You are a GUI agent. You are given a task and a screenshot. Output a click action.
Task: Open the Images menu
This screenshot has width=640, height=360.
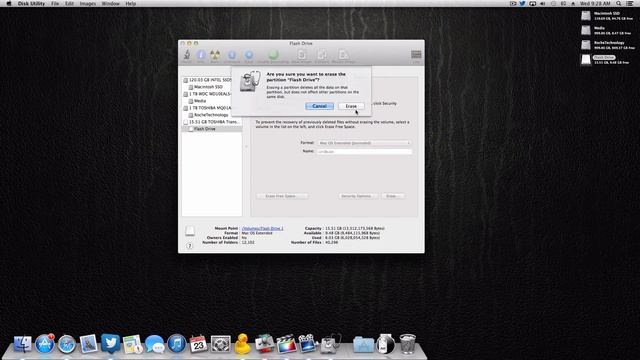(88, 4)
